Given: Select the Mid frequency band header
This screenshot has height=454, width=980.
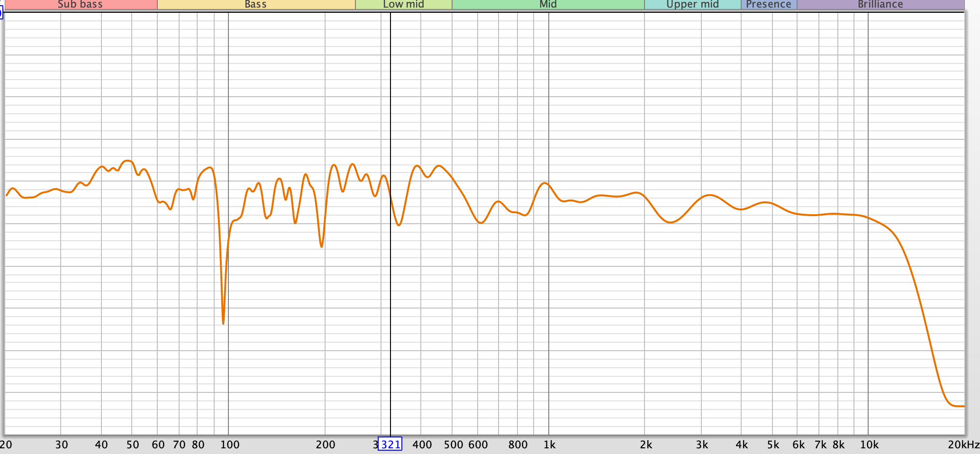Looking at the screenshot, I should point(548,5).
